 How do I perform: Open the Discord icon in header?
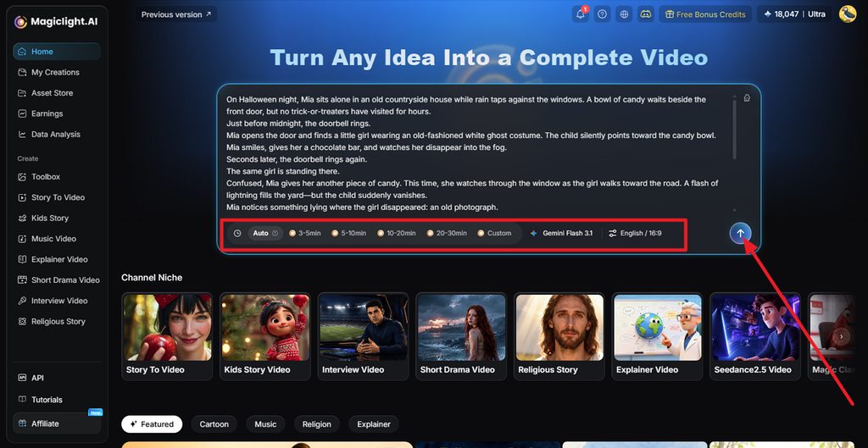click(645, 14)
